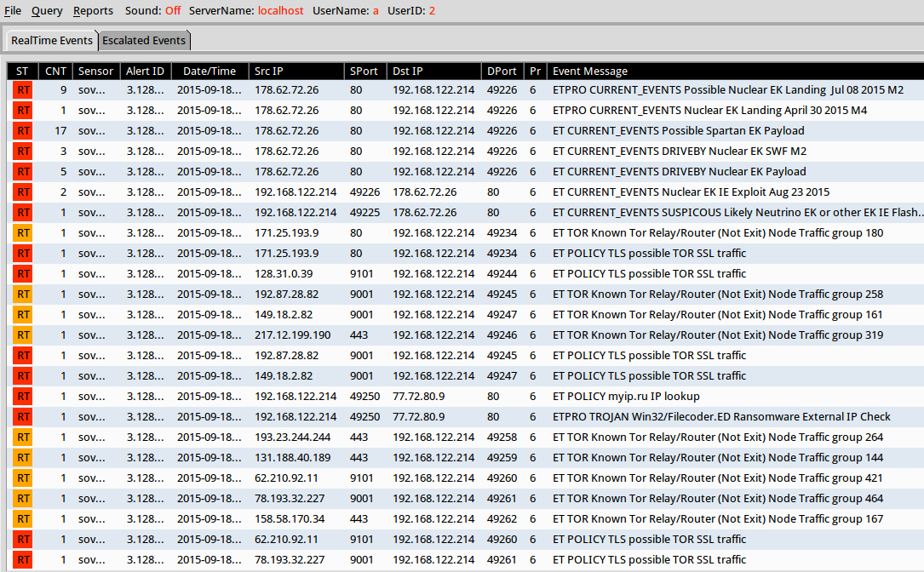Select the RealTime Events tab
This screenshot has width=924, height=572.
click(x=52, y=41)
